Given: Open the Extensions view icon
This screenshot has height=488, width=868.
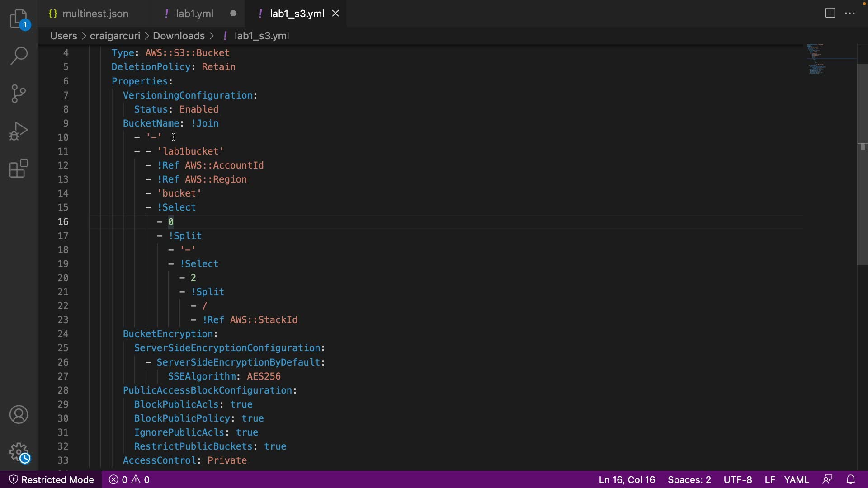Looking at the screenshot, I should (19, 169).
